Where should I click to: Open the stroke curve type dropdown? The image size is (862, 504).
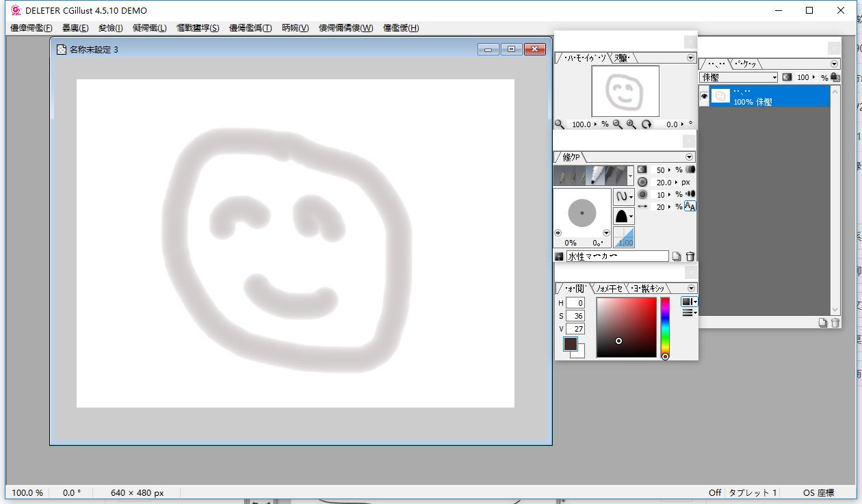pos(623,196)
